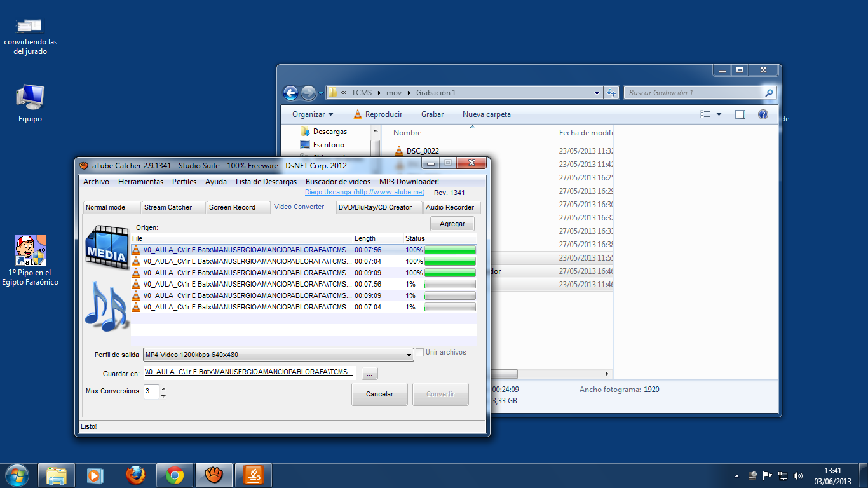The image size is (868, 488).
Task: Open the Perfiles menu
Action: [184, 182]
